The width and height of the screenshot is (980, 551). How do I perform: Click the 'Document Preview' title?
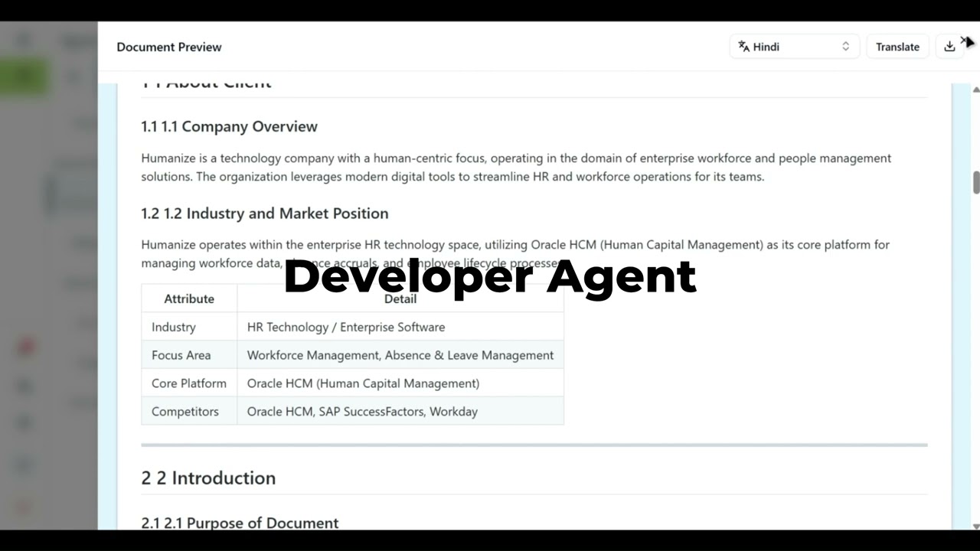[169, 47]
